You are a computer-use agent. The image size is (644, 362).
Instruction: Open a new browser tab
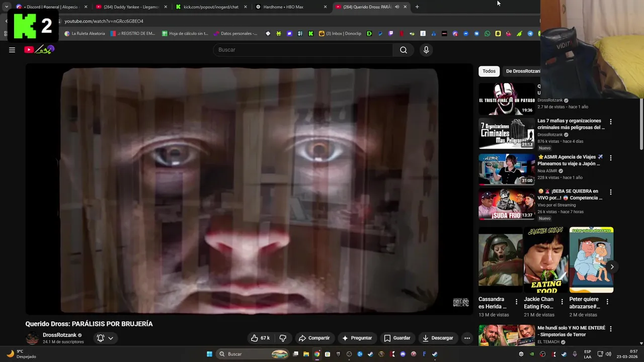point(417,7)
